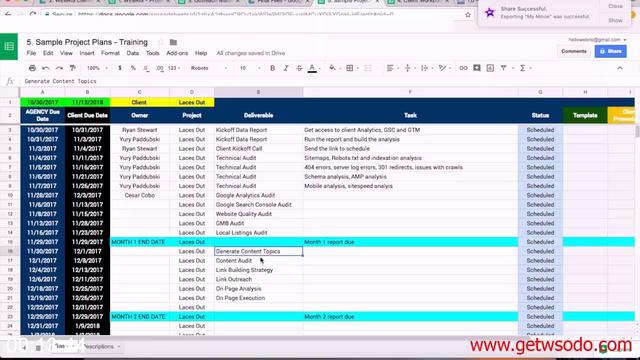
Task: Select the cell Month 2 report due
Action: coord(410,317)
